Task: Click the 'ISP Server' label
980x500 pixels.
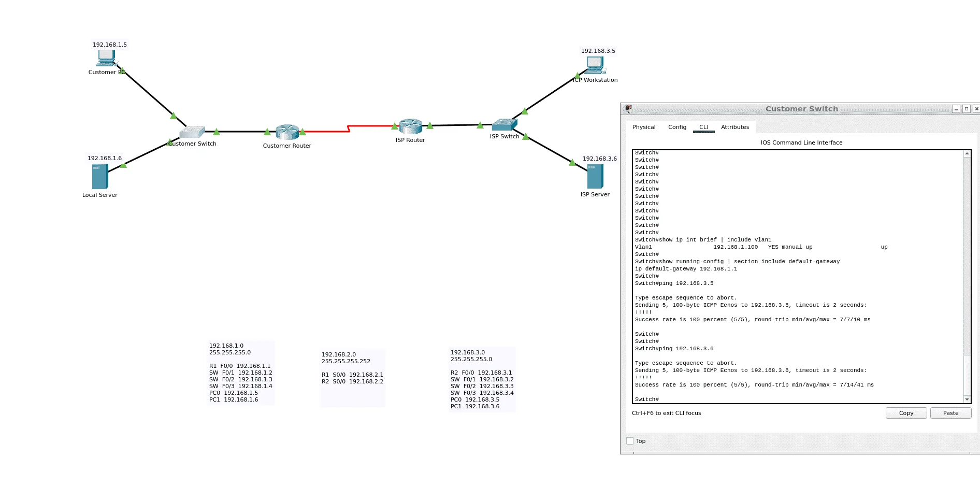Action: [x=595, y=194]
